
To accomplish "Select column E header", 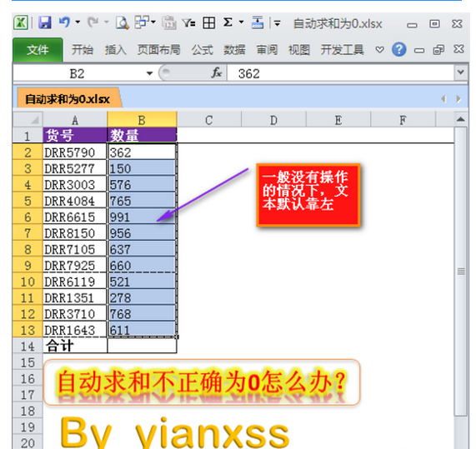I will click(338, 120).
